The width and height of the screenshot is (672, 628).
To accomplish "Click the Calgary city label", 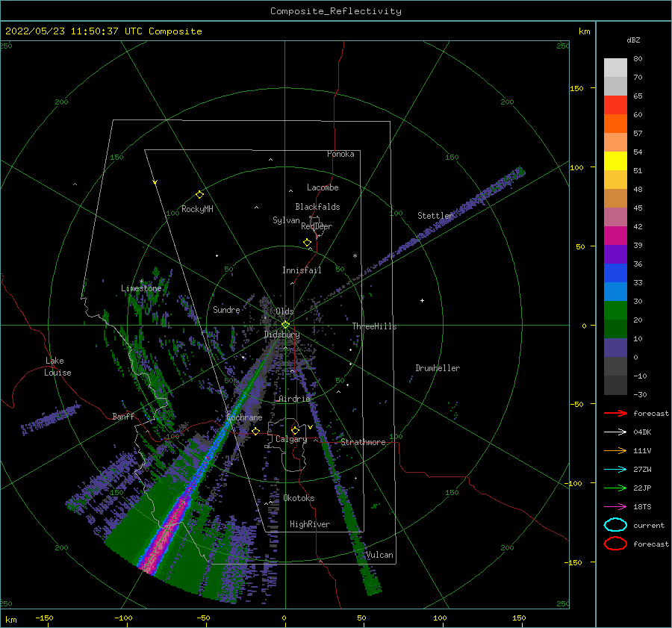I will tap(291, 439).
